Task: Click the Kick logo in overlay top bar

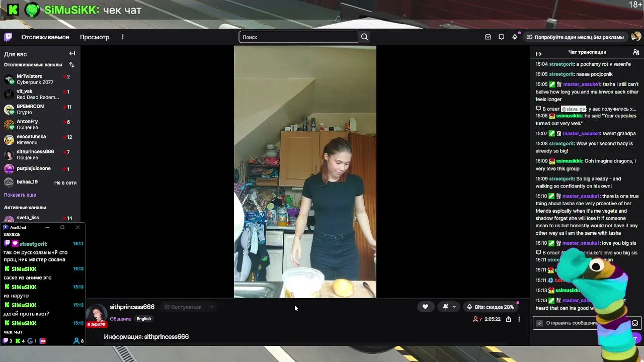Action: [13, 10]
